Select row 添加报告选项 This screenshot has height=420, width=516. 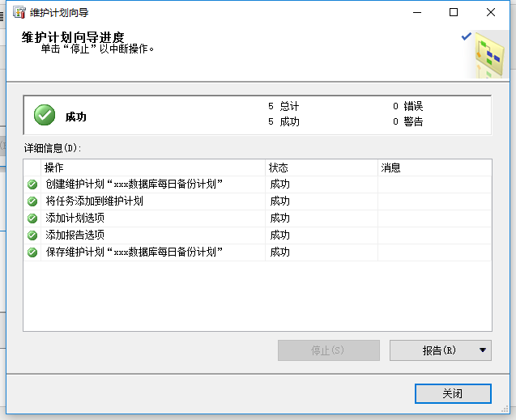click(258, 235)
